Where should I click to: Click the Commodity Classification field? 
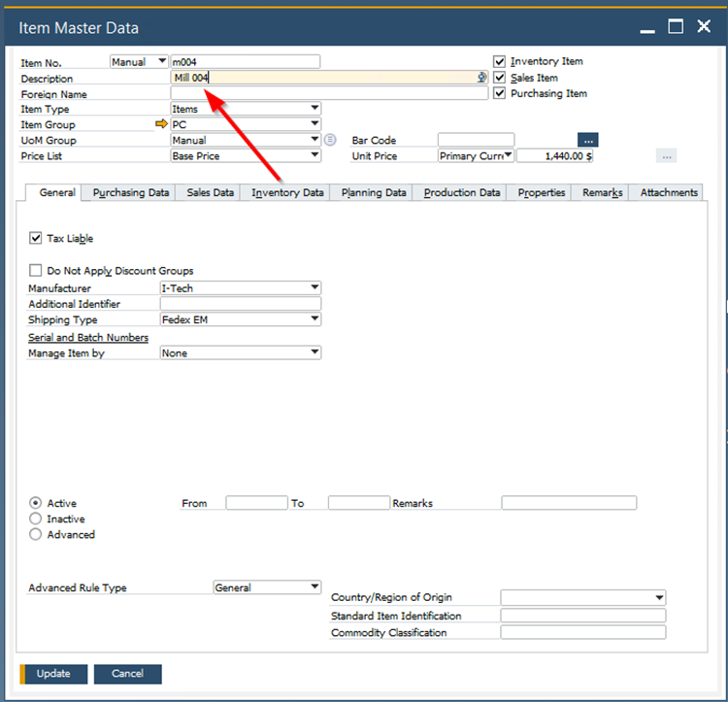pyautogui.click(x=582, y=632)
